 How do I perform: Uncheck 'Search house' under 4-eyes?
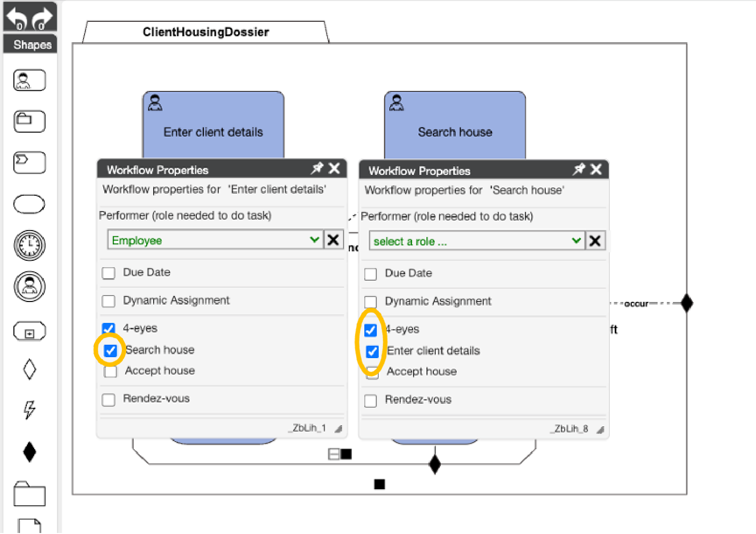point(110,351)
